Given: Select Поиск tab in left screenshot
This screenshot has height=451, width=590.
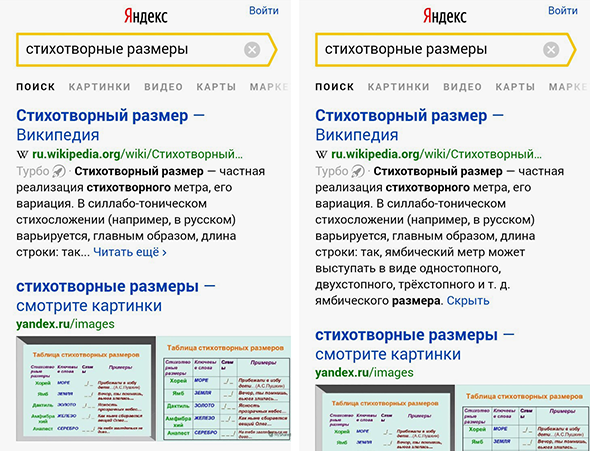Looking at the screenshot, I should 36,87.
